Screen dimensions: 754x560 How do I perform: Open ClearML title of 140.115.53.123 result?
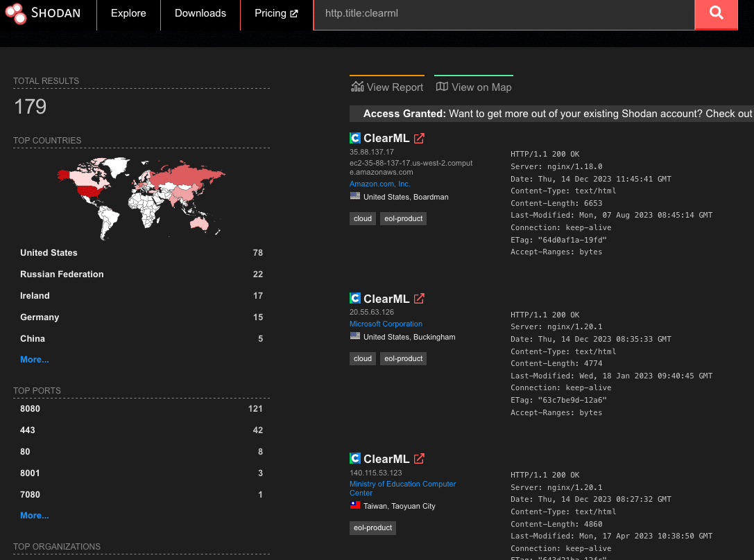[386, 459]
